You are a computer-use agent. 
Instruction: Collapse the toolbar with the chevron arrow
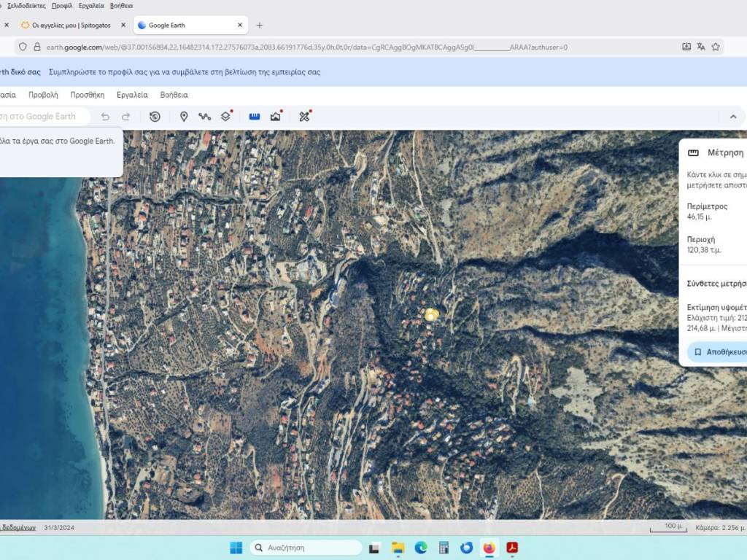point(733,117)
